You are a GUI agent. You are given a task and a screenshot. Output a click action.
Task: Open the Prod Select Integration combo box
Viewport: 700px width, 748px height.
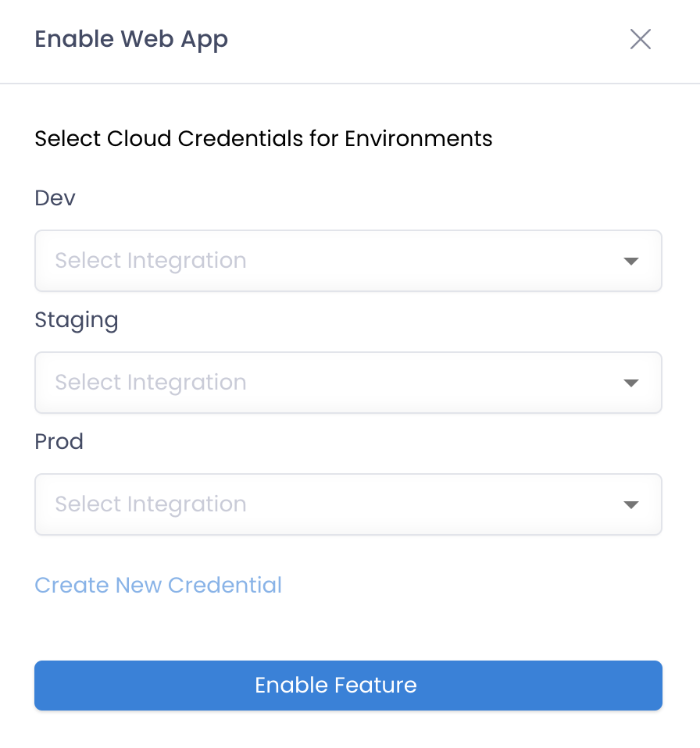[x=348, y=504]
